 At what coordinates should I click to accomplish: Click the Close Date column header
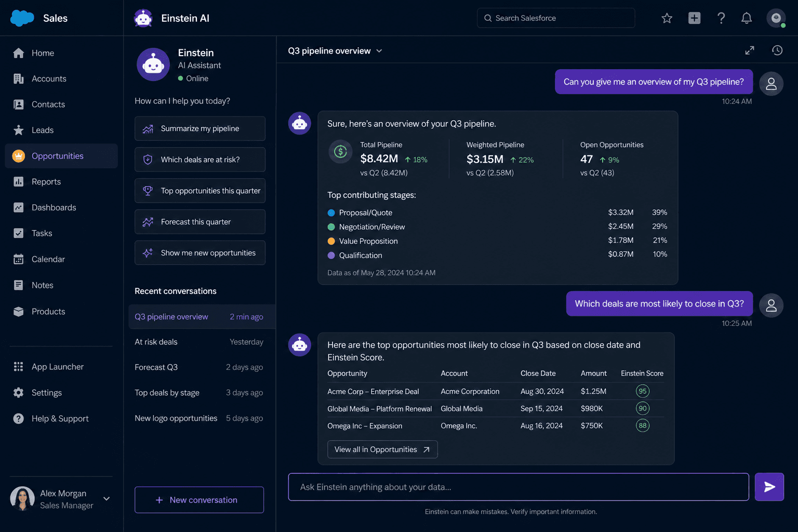tap(538, 374)
